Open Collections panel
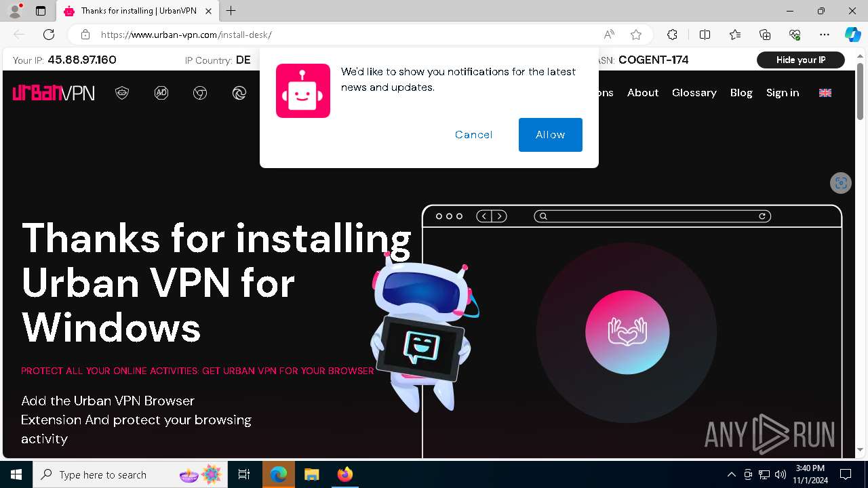The image size is (868, 488). 765,35
